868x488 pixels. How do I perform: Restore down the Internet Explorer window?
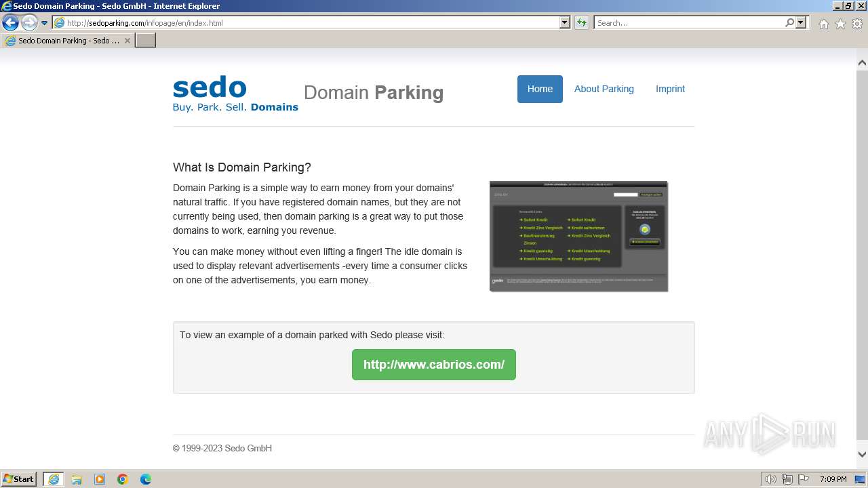848,6
